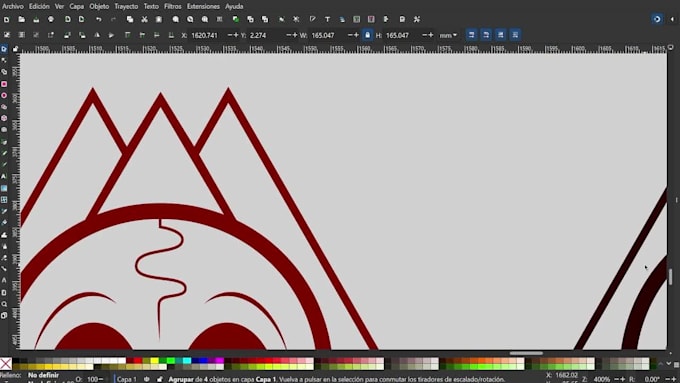Click the horizontal canvas scrollbar handle

tap(526, 353)
